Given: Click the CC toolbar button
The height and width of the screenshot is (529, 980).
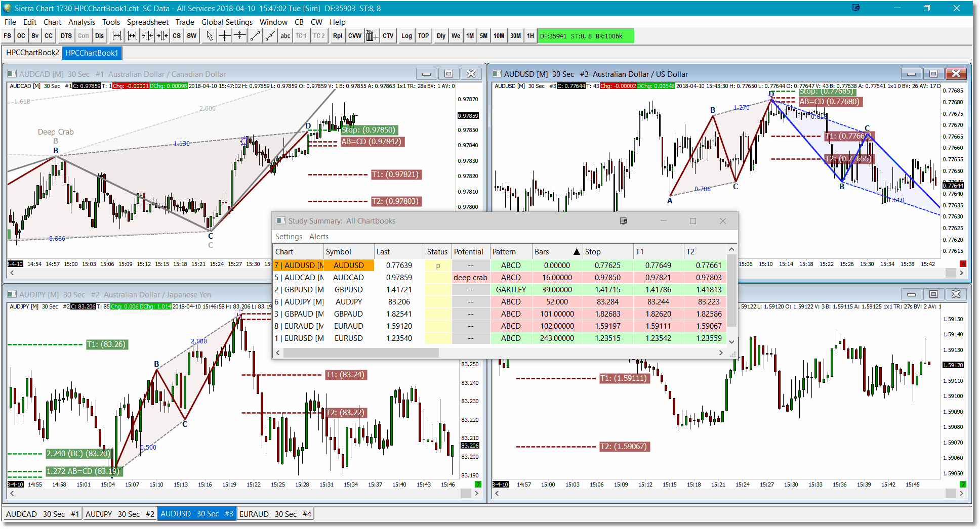Looking at the screenshot, I should [49, 36].
